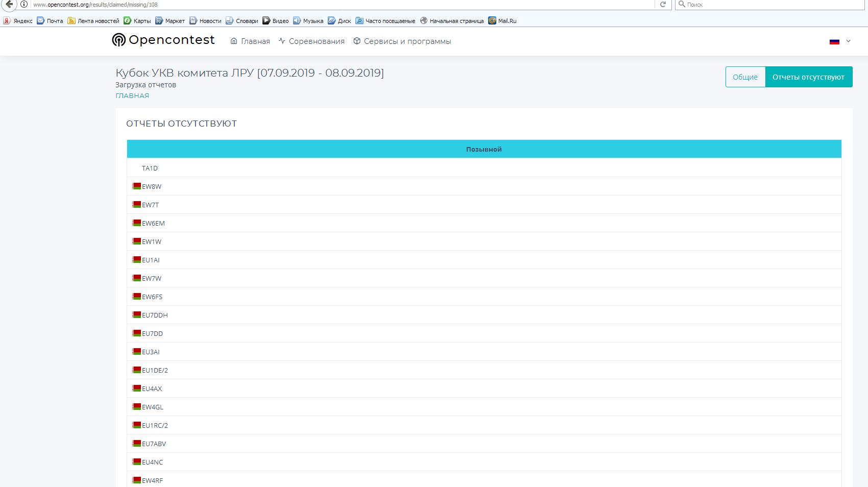The image size is (868, 487).
Task: Click in the browser search field
Action: (x=771, y=5)
